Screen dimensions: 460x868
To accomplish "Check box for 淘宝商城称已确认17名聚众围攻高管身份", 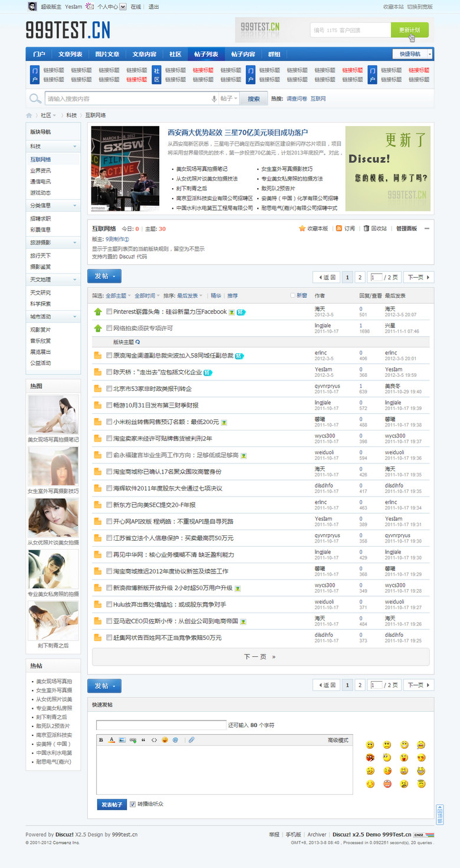I will 109,472.
